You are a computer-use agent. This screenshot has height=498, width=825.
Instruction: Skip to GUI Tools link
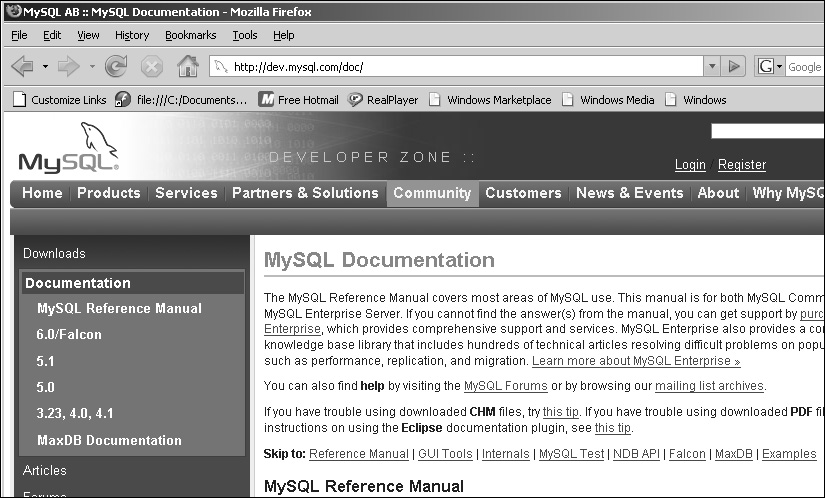point(445,454)
